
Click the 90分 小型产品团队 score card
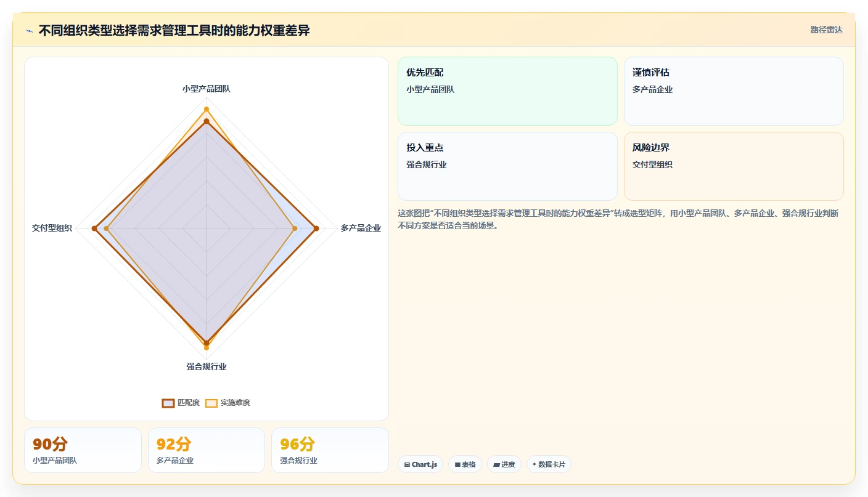click(x=83, y=450)
